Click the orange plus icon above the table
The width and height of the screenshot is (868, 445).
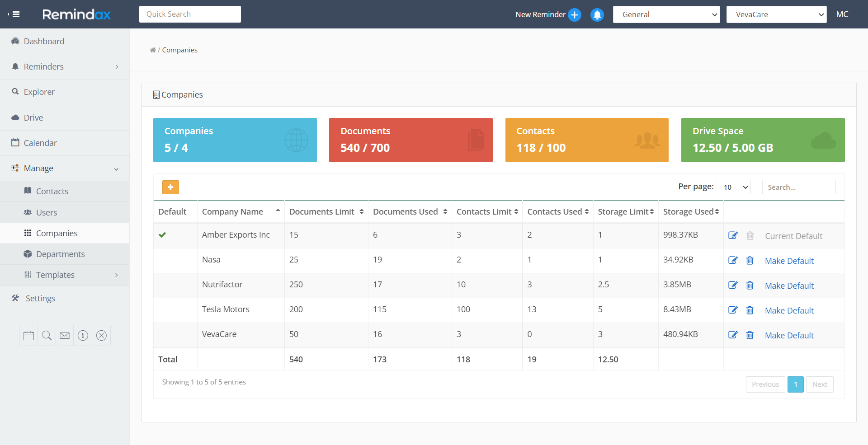tap(170, 187)
